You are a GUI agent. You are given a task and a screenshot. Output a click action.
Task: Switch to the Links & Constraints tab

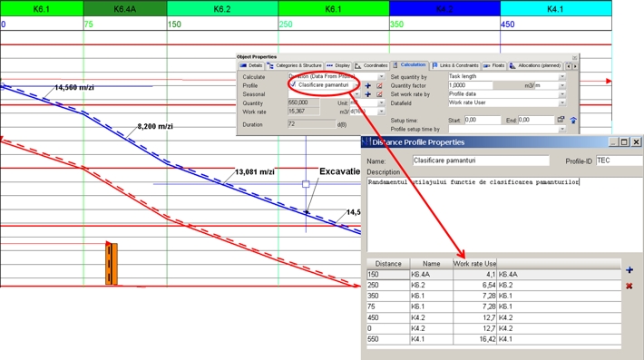point(455,65)
